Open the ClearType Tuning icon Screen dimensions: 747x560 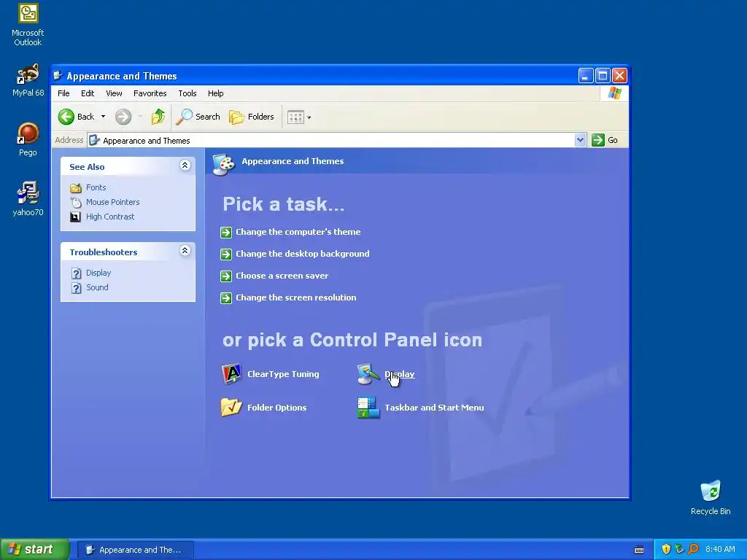point(231,374)
